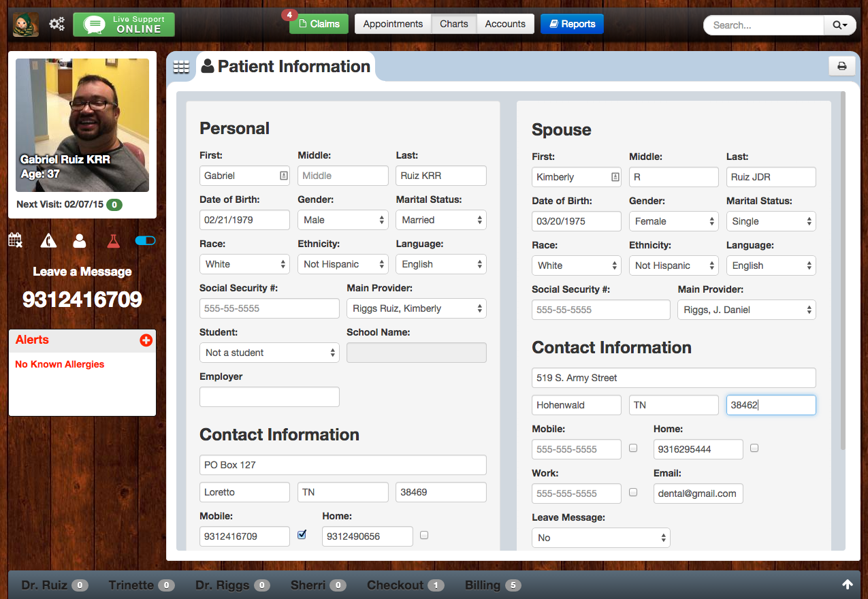Uncheck the Personal Mobile phone checkbox

pyautogui.click(x=302, y=535)
